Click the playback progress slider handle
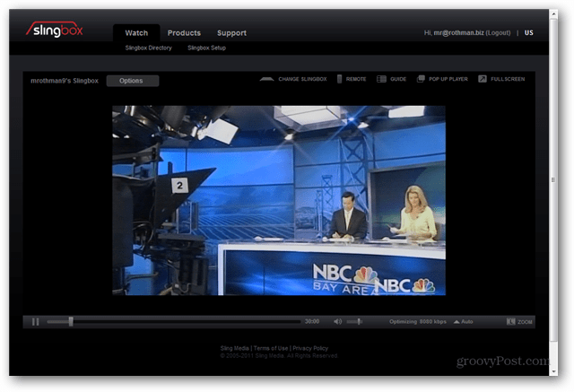The width and height of the screenshot is (574, 392). (x=71, y=322)
